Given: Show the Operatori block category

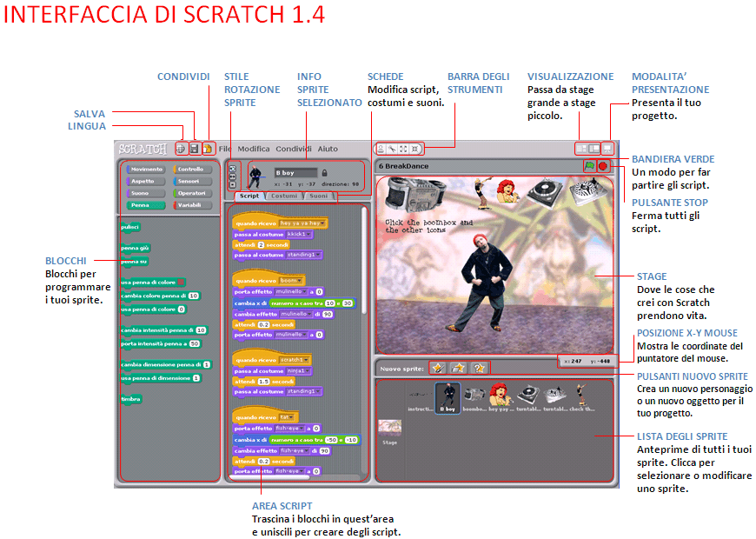Looking at the screenshot, I should (x=192, y=193).
